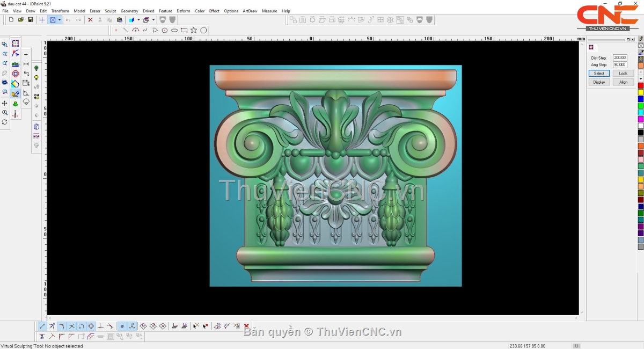Activate the pan move arrows tool
The image size is (644, 349).
point(5,103)
